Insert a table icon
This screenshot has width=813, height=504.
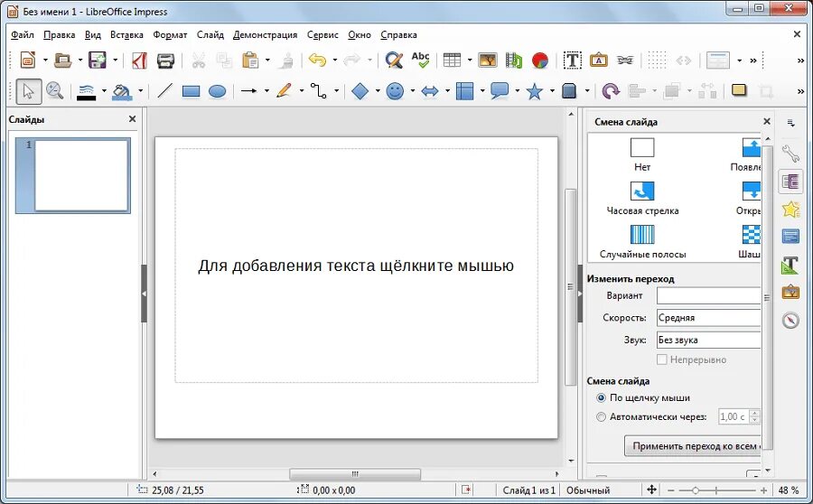click(x=452, y=61)
